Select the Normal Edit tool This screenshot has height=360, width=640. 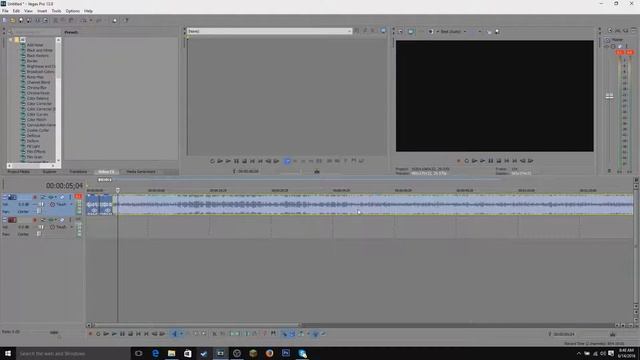(x=175, y=333)
